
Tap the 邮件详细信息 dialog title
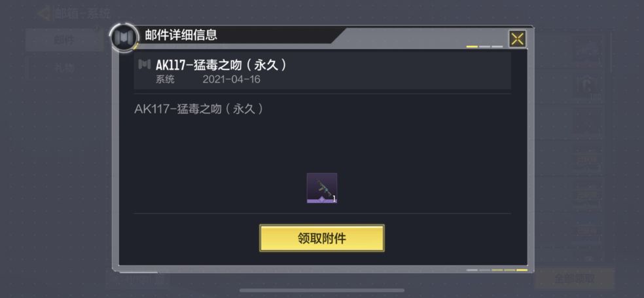coord(181,35)
